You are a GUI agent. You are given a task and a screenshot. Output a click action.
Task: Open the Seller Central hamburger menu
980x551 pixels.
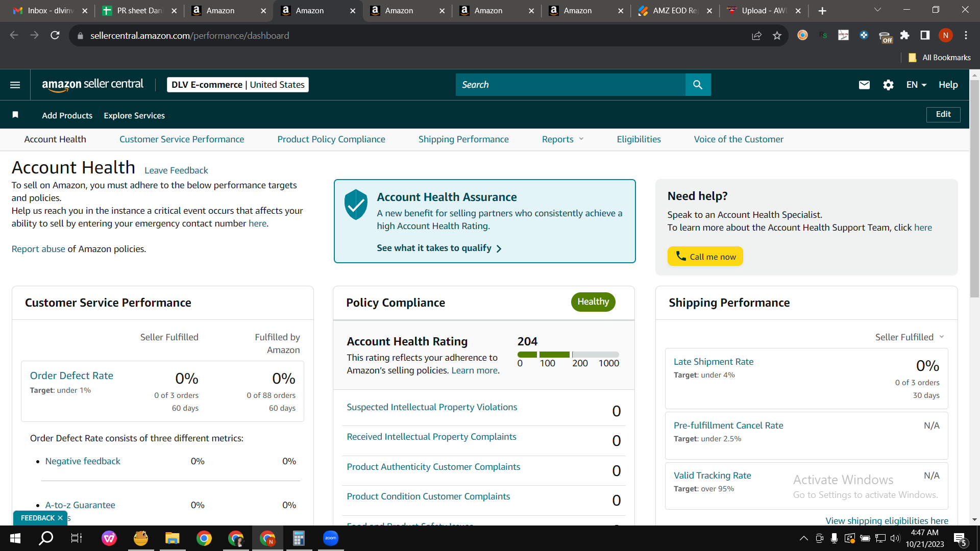(15, 85)
